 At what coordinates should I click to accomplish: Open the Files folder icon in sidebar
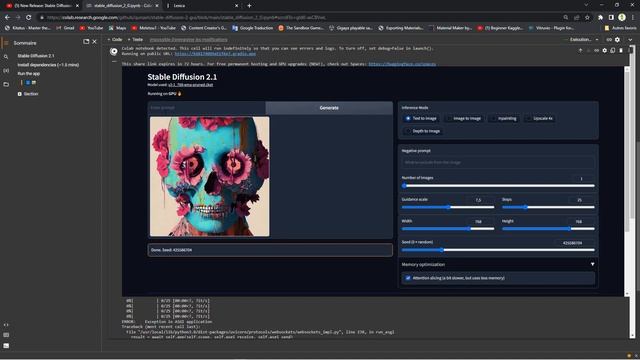pos(6,84)
